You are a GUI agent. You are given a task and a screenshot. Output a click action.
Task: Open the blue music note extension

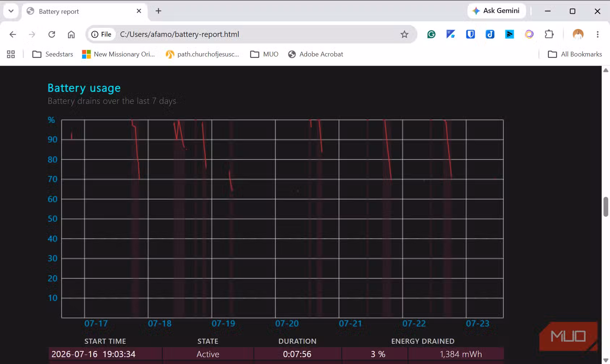pyautogui.click(x=490, y=34)
